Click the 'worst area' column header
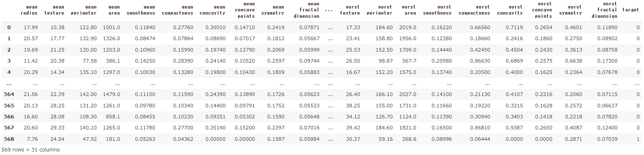Image resolution: width=644 pixels, height=155 pixels. point(408,10)
